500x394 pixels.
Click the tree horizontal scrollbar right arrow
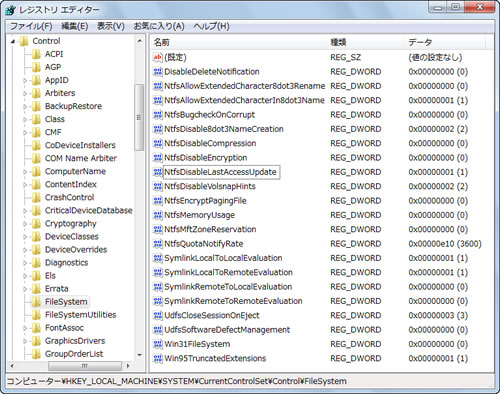click(128, 366)
